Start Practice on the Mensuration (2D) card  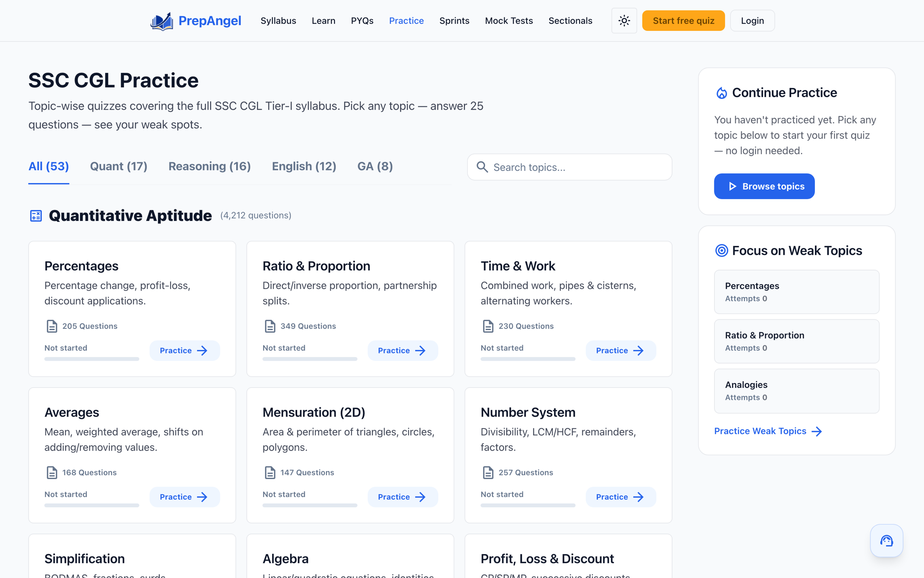[403, 497]
